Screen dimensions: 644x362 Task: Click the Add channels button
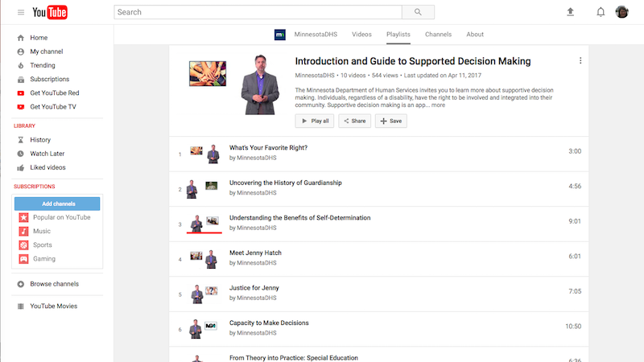[57, 204]
